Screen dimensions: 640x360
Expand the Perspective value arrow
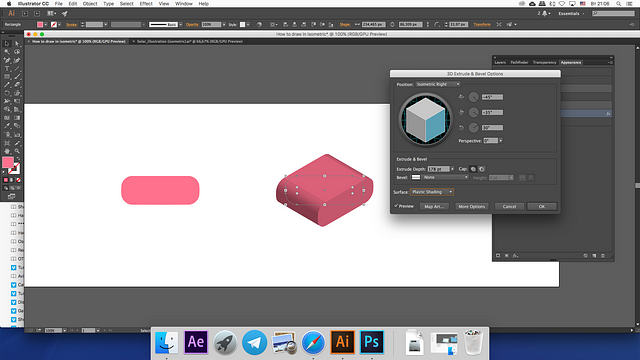501,141
